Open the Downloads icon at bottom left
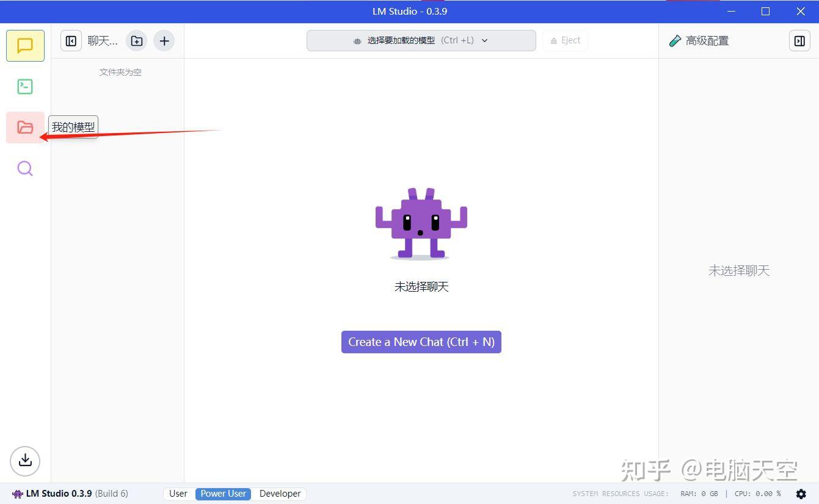This screenshot has width=819, height=504. point(25,461)
